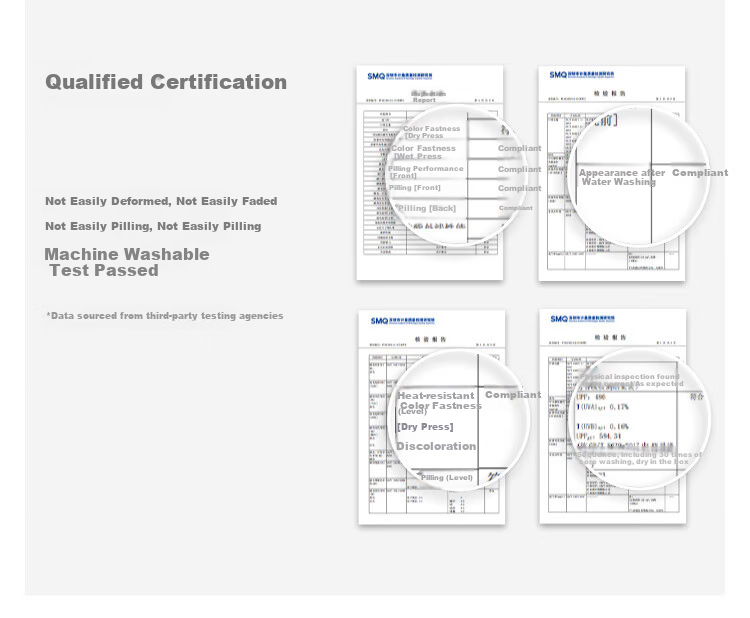Click the "[Dry Press]" label under Heat-resistant

425,427
